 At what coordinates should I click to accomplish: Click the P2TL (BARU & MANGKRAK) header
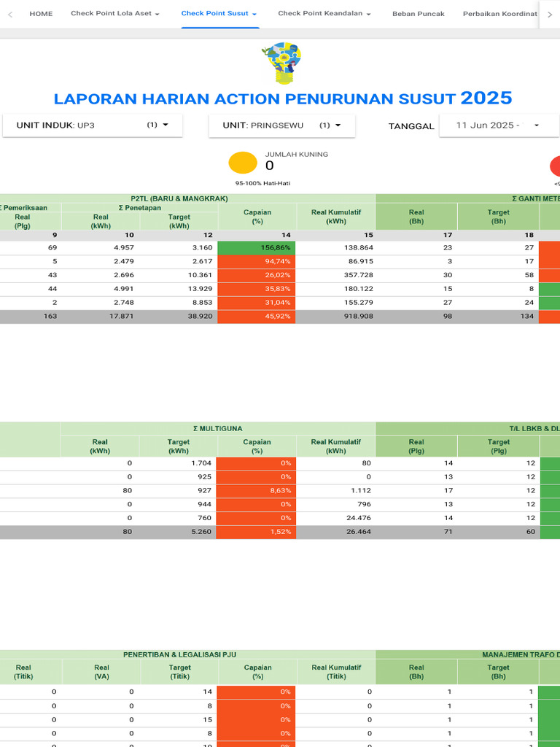pyautogui.click(x=179, y=198)
